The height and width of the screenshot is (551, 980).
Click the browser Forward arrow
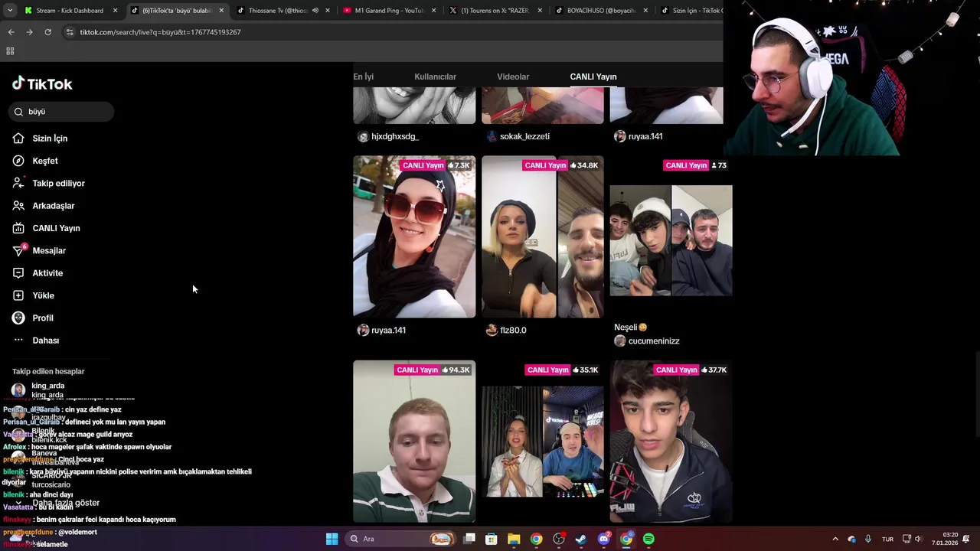pos(29,32)
